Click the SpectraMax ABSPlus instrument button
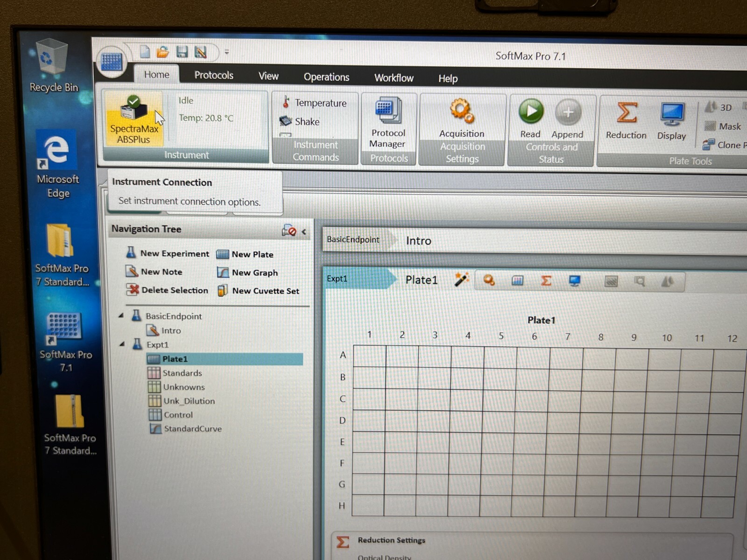 (x=134, y=119)
